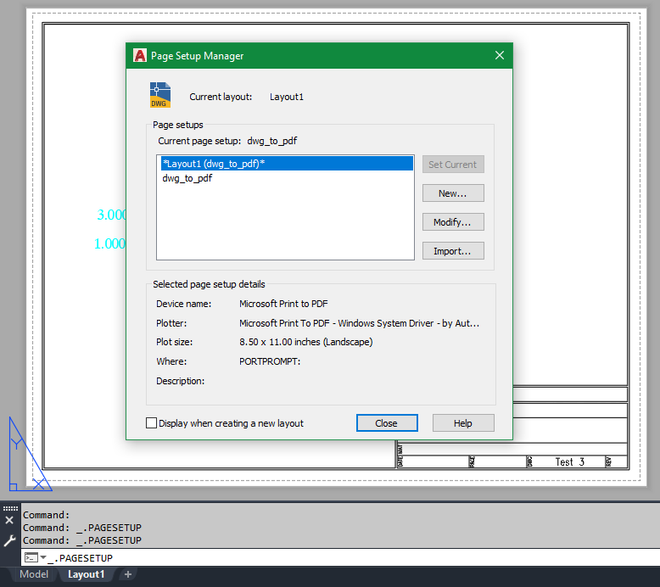Click New... to create a page setup
The height and width of the screenshot is (587, 660).
coord(453,193)
